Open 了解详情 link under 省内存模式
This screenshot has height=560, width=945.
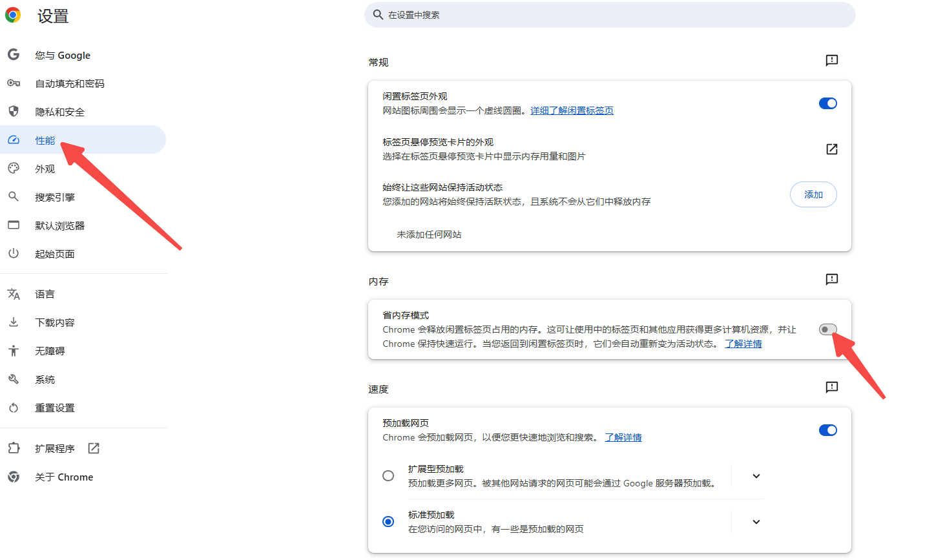click(x=743, y=344)
